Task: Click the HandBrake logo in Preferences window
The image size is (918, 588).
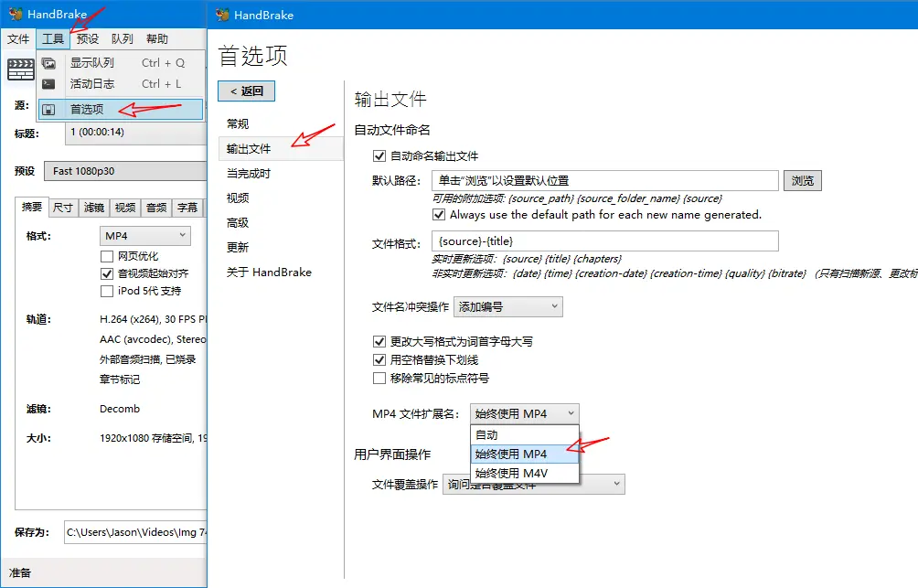Action: [x=222, y=15]
